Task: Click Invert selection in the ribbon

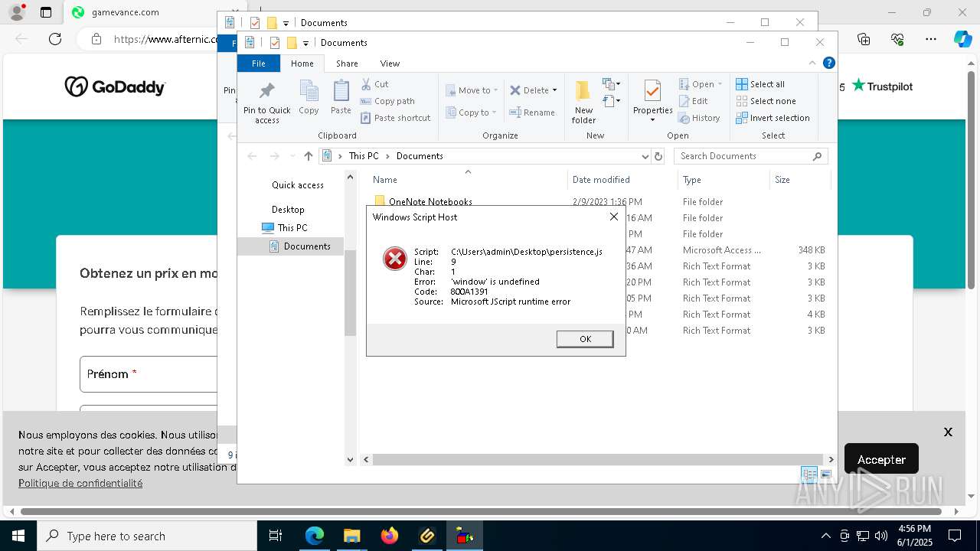Action: coord(773,118)
